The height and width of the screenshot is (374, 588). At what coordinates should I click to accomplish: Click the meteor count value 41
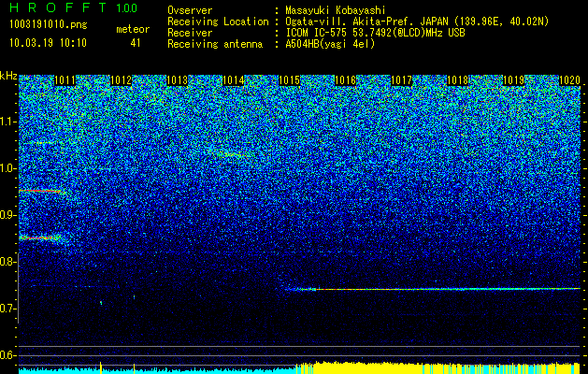tap(135, 43)
